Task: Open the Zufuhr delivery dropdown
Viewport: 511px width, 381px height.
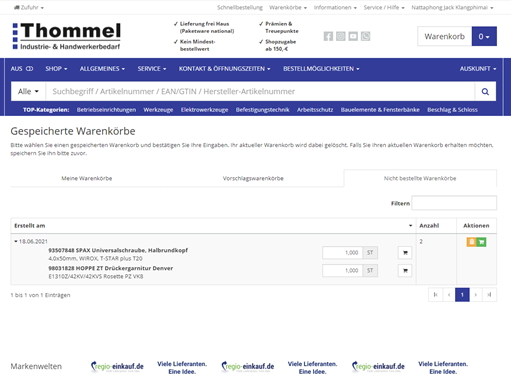Action: pyautogui.click(x=29, y=7)
